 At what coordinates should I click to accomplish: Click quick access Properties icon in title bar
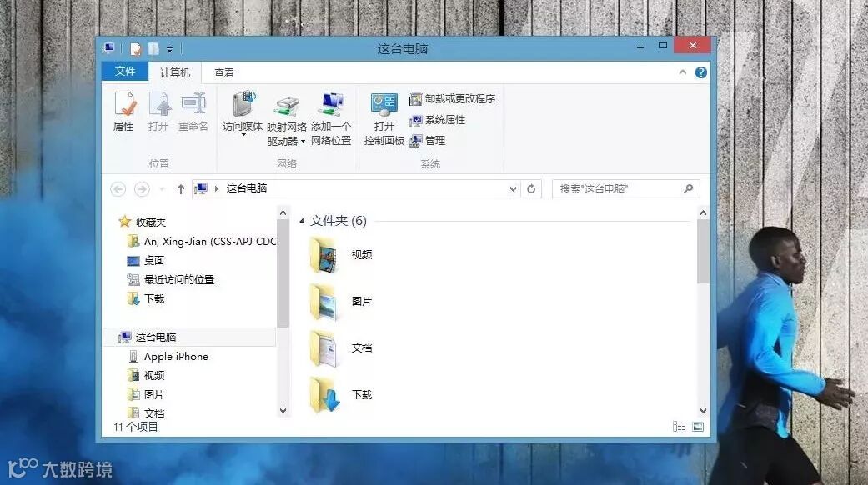tap(136, 49)
